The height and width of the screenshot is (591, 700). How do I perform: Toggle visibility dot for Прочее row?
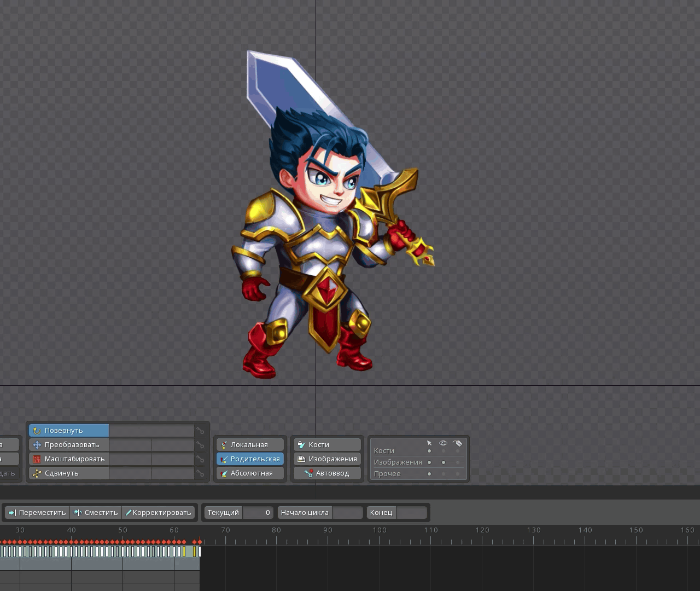click(444, 474)
